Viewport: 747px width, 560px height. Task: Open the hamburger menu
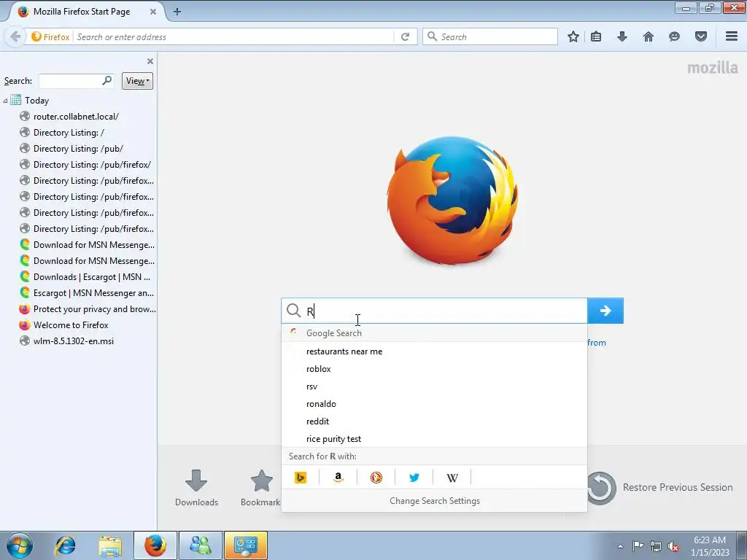732,36
